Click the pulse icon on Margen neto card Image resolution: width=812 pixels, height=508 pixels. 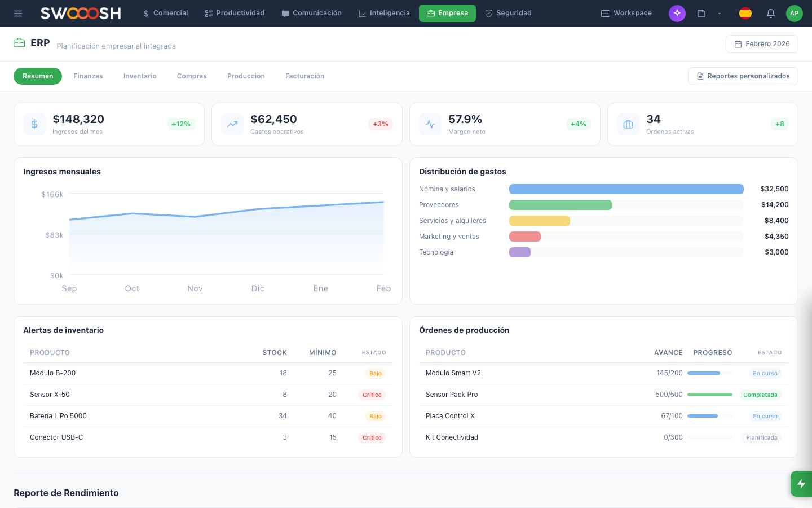430,124
